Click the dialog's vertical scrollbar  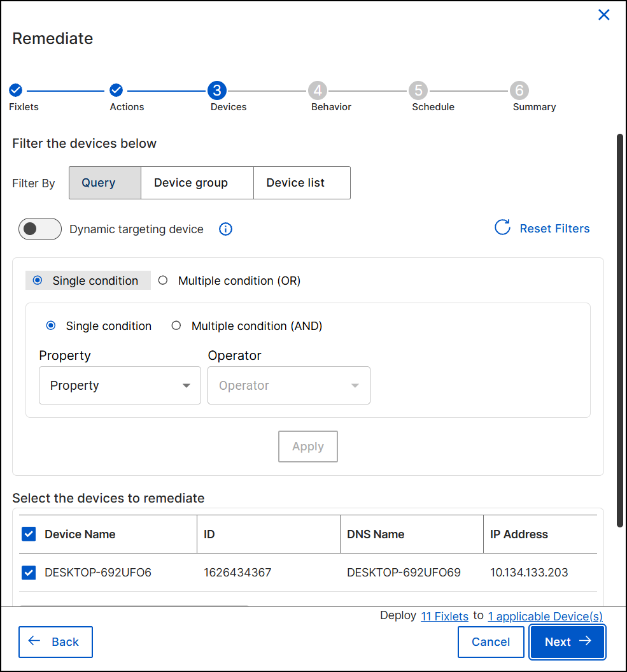coord(620,330)
